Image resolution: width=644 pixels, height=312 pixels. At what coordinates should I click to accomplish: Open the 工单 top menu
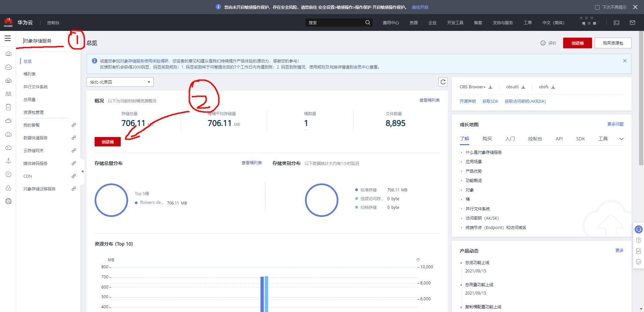click(528, 23)
